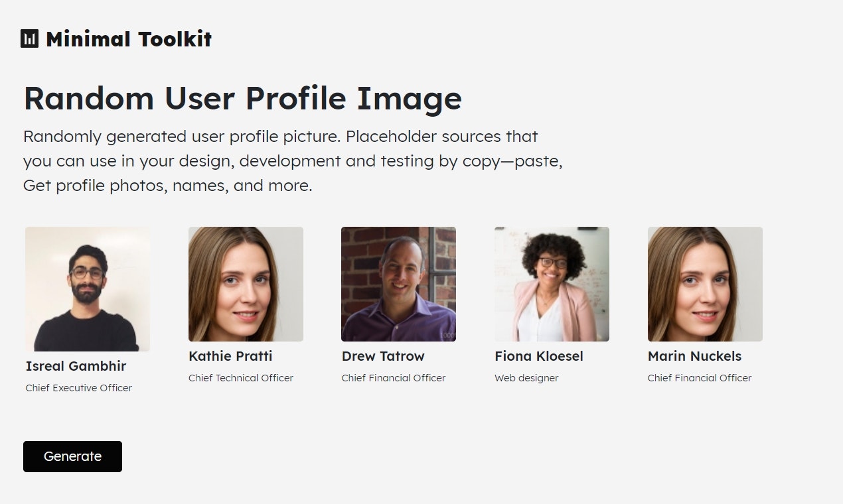This screenshot has height=504, width=843.
Task: Click the Minimal Toolkit logo icon
Action: tap(29, 38)
